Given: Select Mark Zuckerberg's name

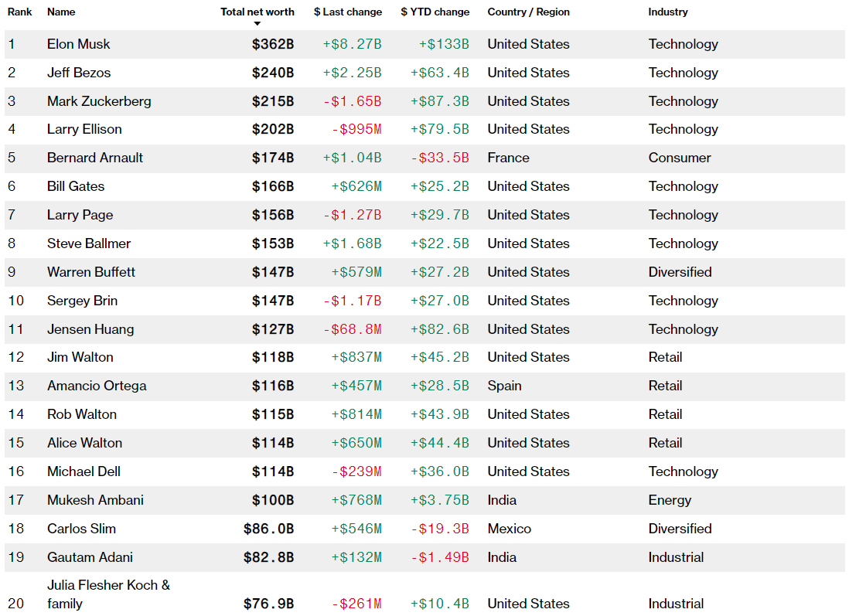Looking at the screenshot, I should click(x=99, y=101).
